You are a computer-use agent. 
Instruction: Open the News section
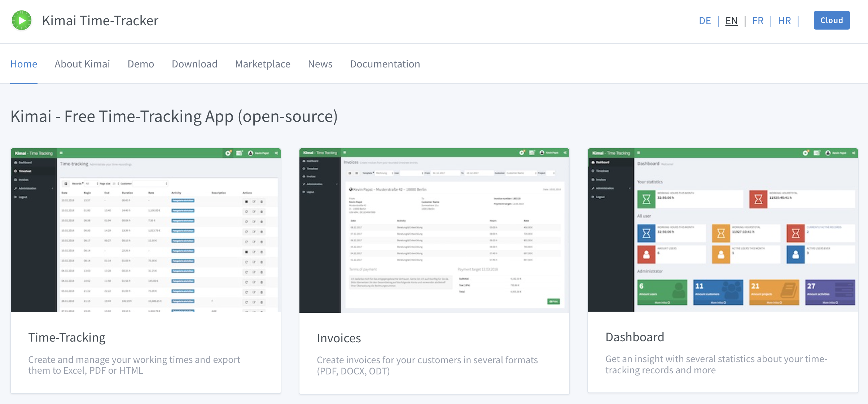[x=320, y=64]
